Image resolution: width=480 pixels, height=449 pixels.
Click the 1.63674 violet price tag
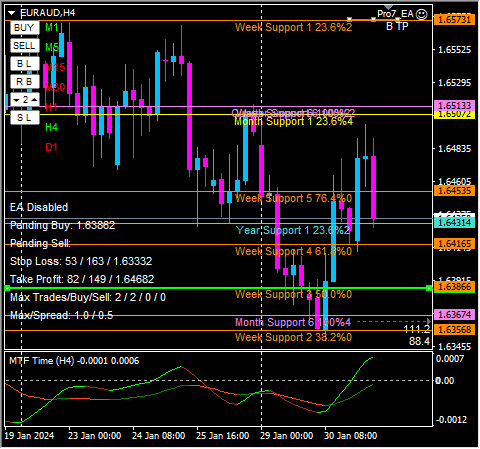pyautogui.click(x=454, y=314)
